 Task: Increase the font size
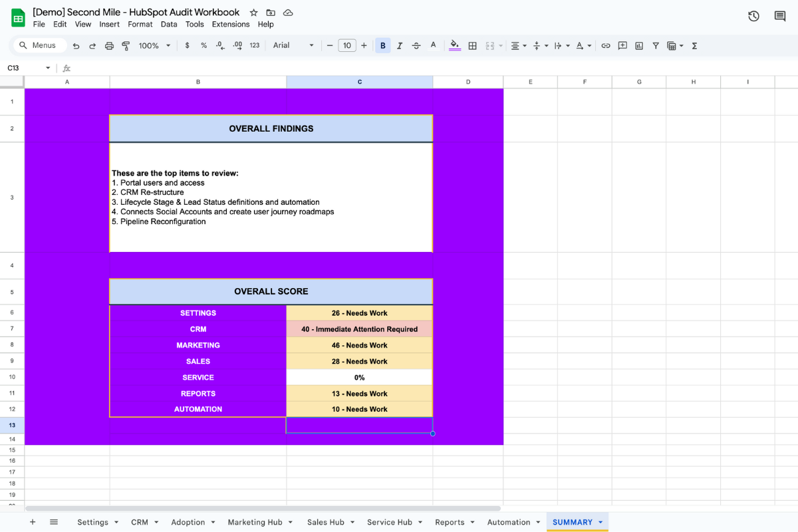pos(364,46)
